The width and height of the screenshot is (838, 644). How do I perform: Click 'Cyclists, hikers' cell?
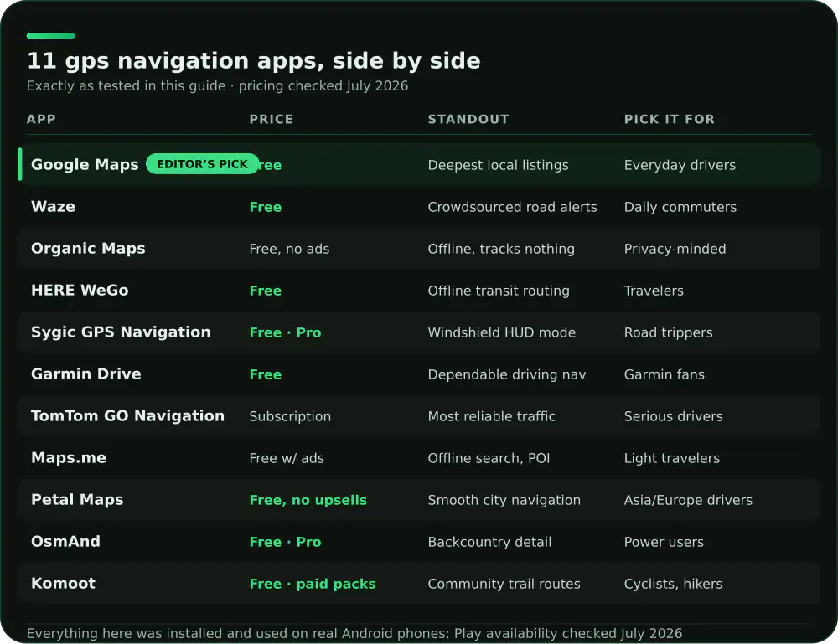click(674, 584)
